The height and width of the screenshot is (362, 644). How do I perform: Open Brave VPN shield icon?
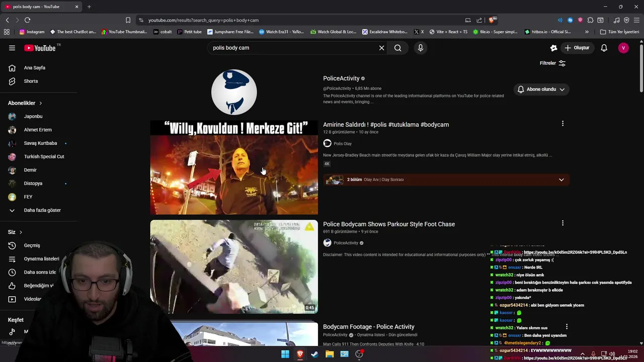(x=626, y=20)
